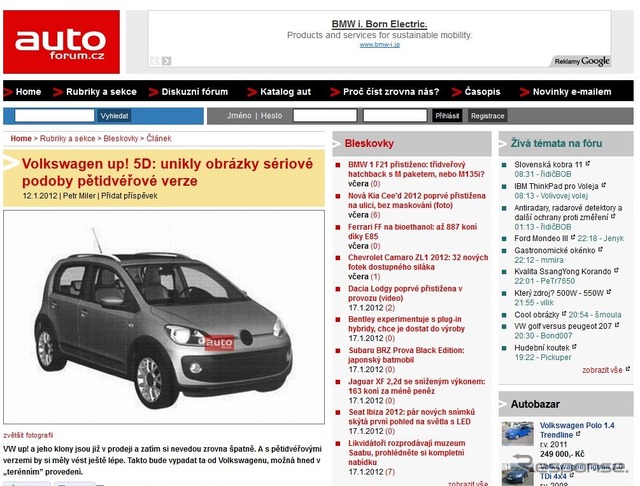Enlarge the Volkswagen up! car image
Screen dimensions: 640x486
coord(164,317)
